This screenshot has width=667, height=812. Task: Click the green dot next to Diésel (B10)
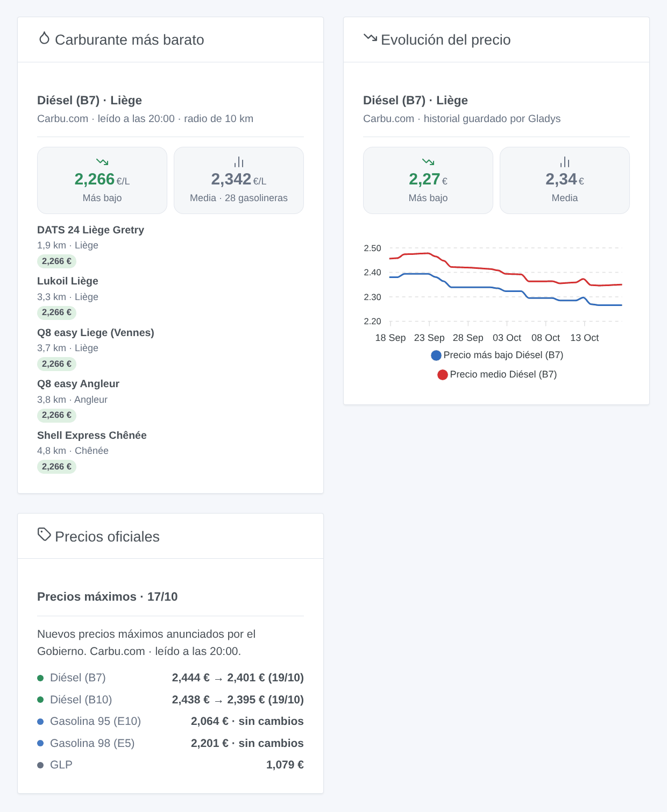(40, 700)
